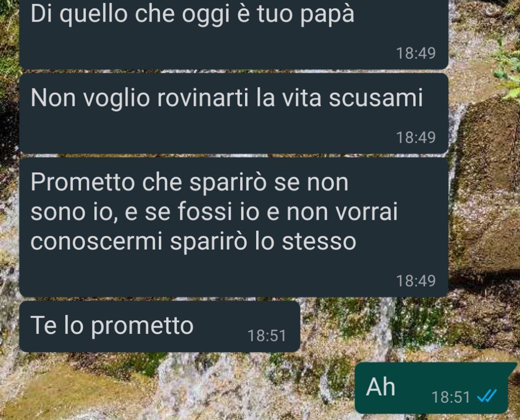Image resolution: width=520 pixels, height=420 pixels.
Task: Tap the text 'Ah' in green bubble
Action: click(380, 387)
